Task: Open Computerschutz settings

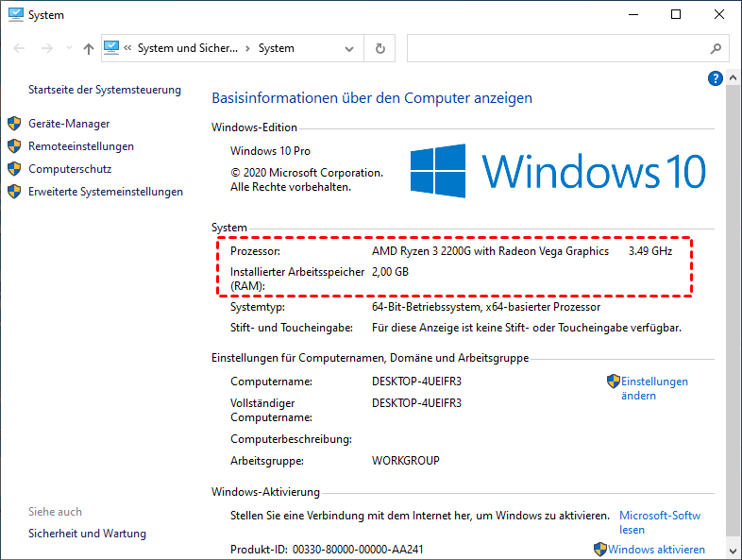Action: click(70, 169)
